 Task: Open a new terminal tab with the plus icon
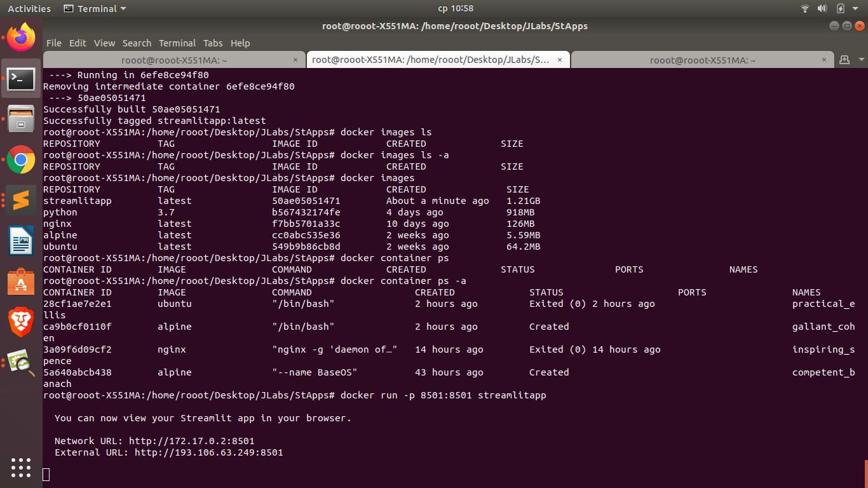845,59
